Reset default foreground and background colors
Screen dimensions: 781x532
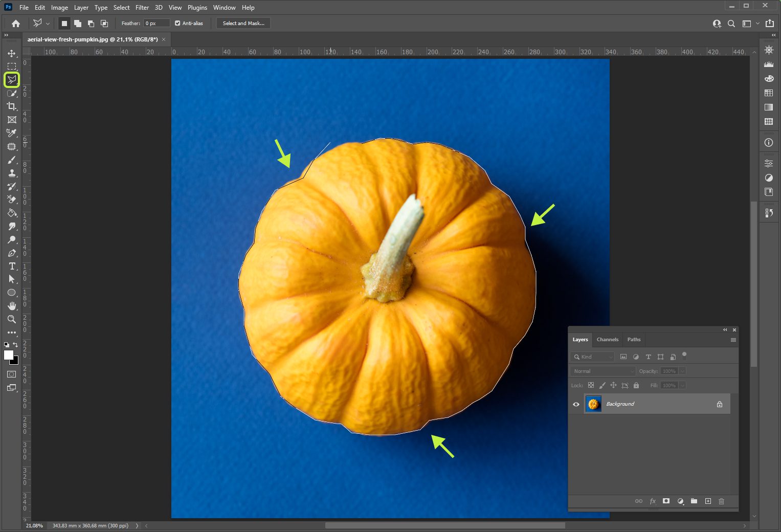tap(7, 345)
